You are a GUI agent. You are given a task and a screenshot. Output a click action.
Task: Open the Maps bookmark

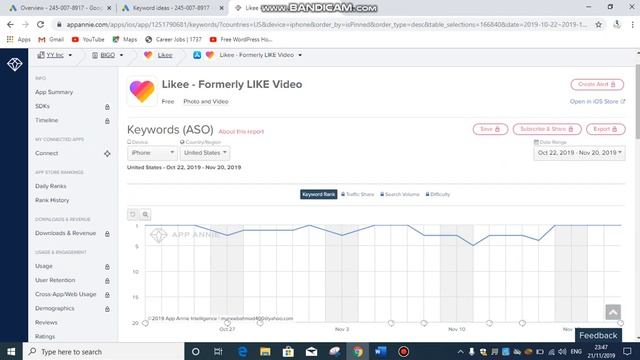125,40
